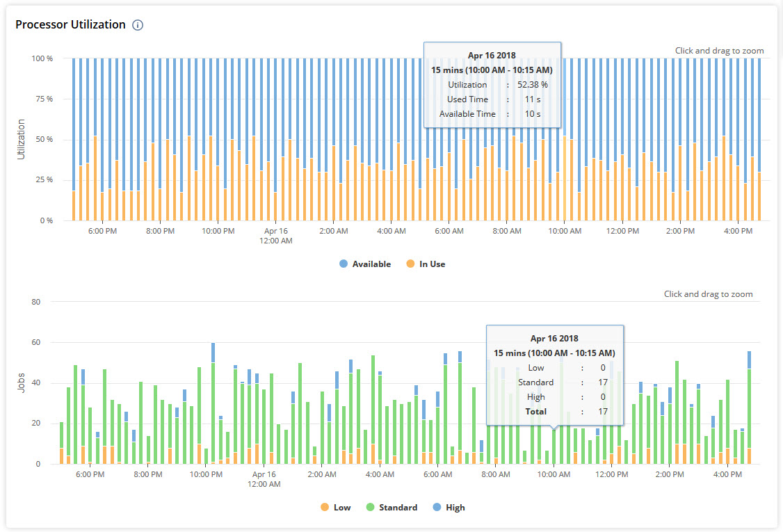The image size is (783, 532).
Task: Click the 6:00 PM label on the utilization chart
Action: tap(102, 232)
